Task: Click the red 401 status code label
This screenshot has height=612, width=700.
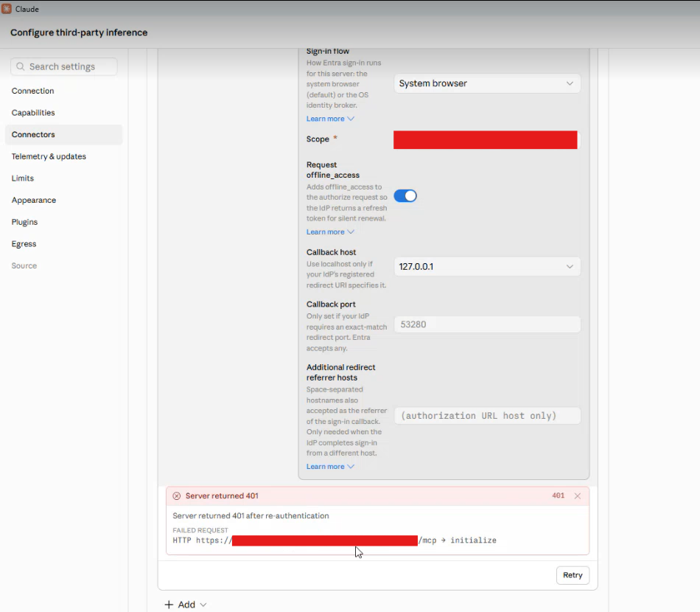Action: [x=558, y=495]
